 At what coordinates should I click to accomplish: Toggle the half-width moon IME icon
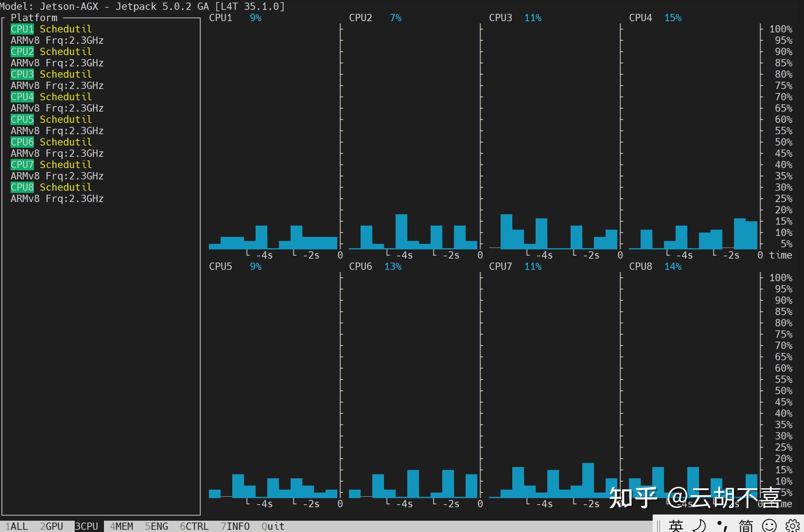699,525
